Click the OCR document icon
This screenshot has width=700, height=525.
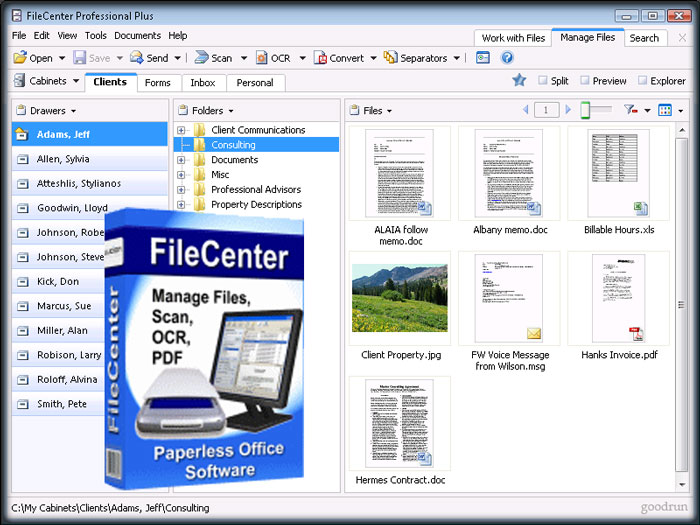[x=262, y=58]
